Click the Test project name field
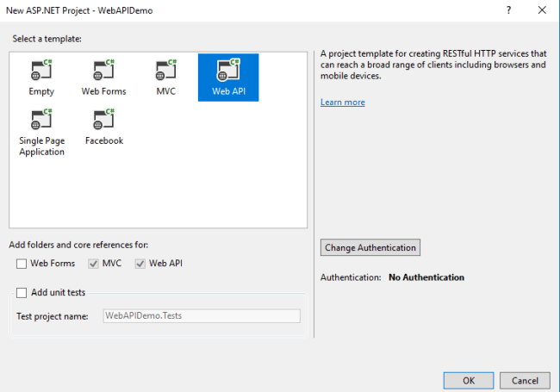The image size is (560, 392). [x=202, y=316]
